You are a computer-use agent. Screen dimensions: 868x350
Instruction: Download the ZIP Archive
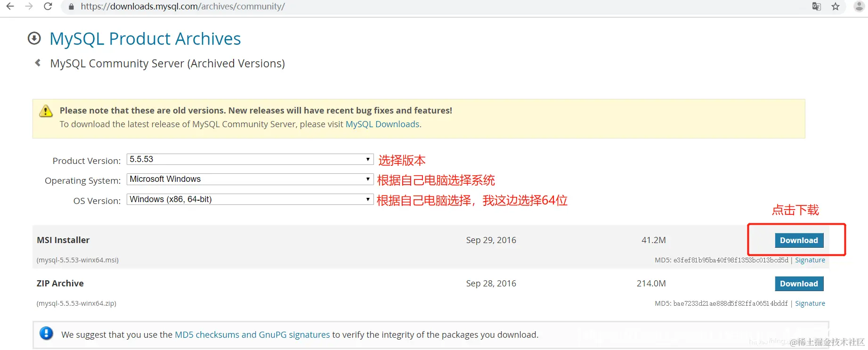(799, 284)
